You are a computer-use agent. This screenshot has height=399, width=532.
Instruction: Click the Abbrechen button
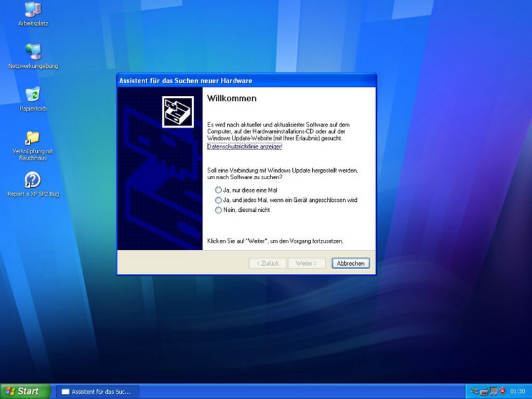(350, 263)
